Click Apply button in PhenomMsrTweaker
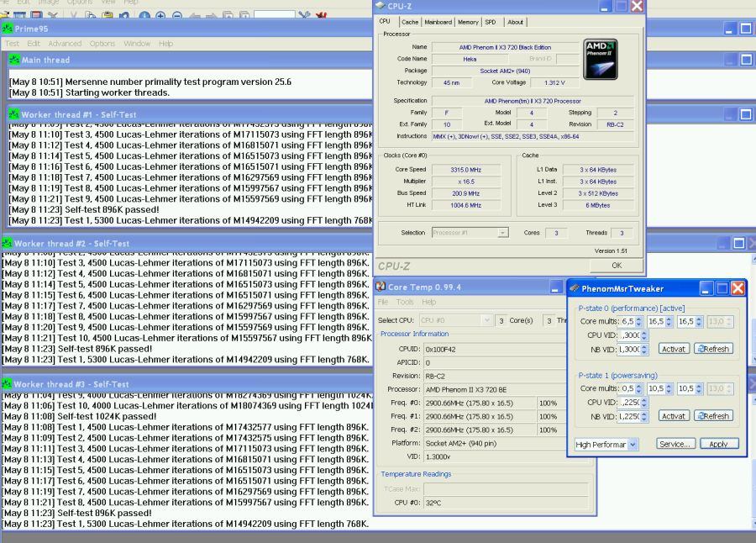This screenshot has height=543, width=756. click(x=718, y=444)
